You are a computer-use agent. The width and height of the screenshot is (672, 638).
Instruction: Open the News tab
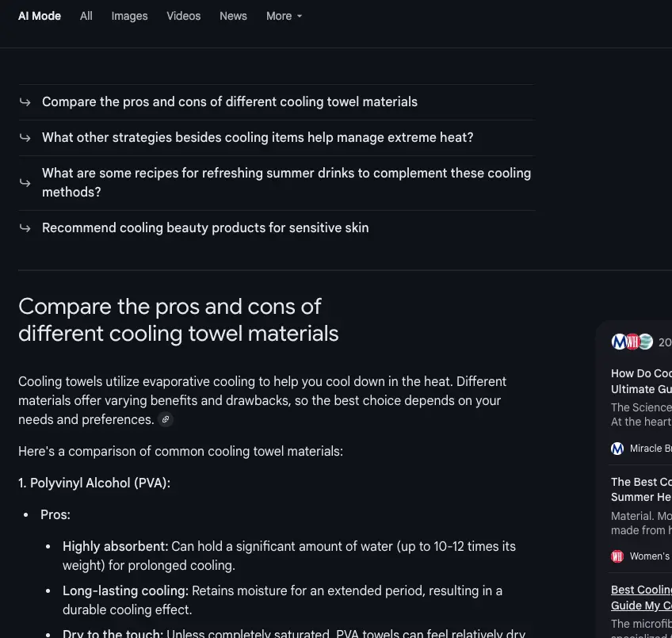[233, 17]
